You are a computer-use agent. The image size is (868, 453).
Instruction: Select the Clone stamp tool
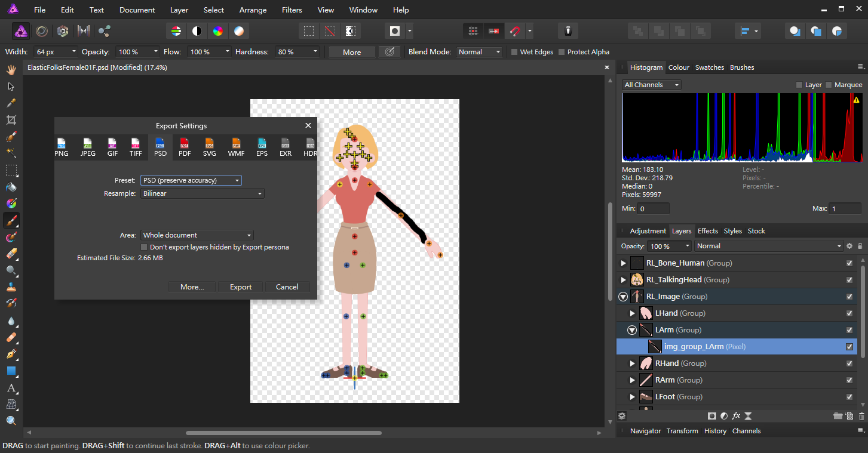(x=11, y=287)
